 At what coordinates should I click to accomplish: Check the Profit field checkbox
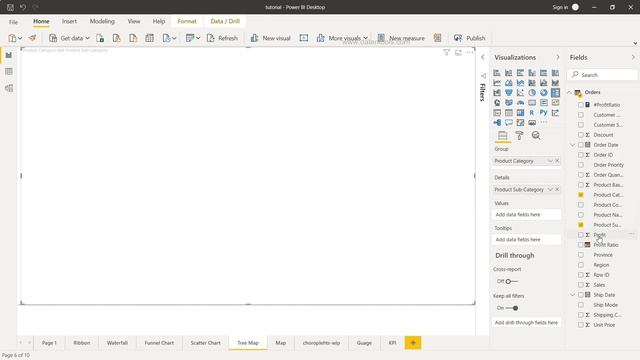click(x=580, y=235)
